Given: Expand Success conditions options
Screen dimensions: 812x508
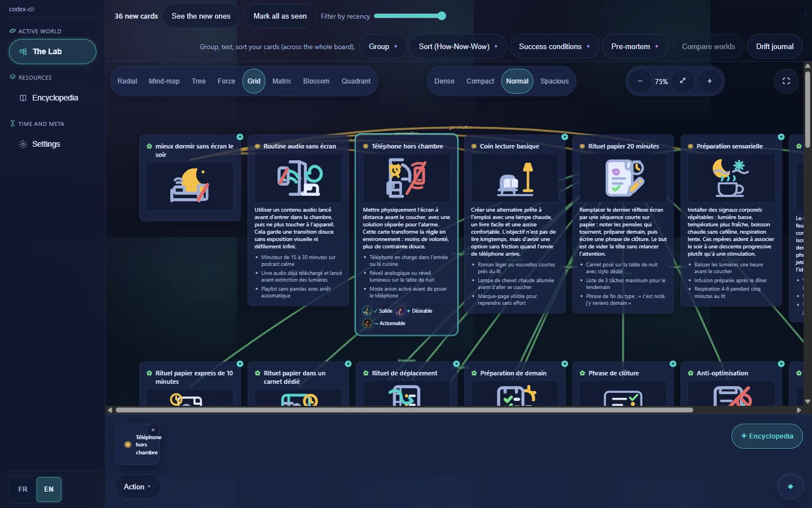Looking at the screenshot, I should coord(554,46).
